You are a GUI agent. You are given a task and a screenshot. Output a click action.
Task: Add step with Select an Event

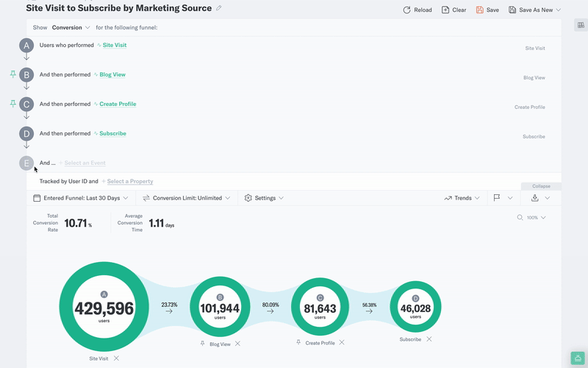pos(85,163)
